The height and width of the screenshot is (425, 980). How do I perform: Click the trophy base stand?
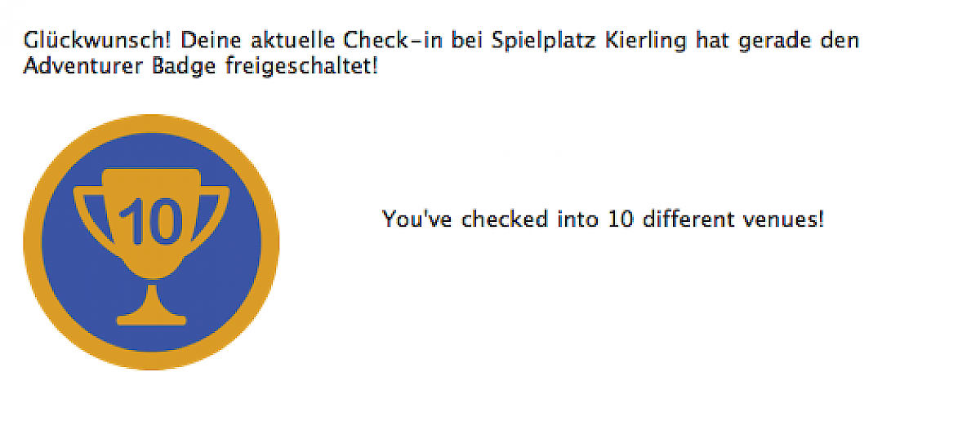(151, 317)
